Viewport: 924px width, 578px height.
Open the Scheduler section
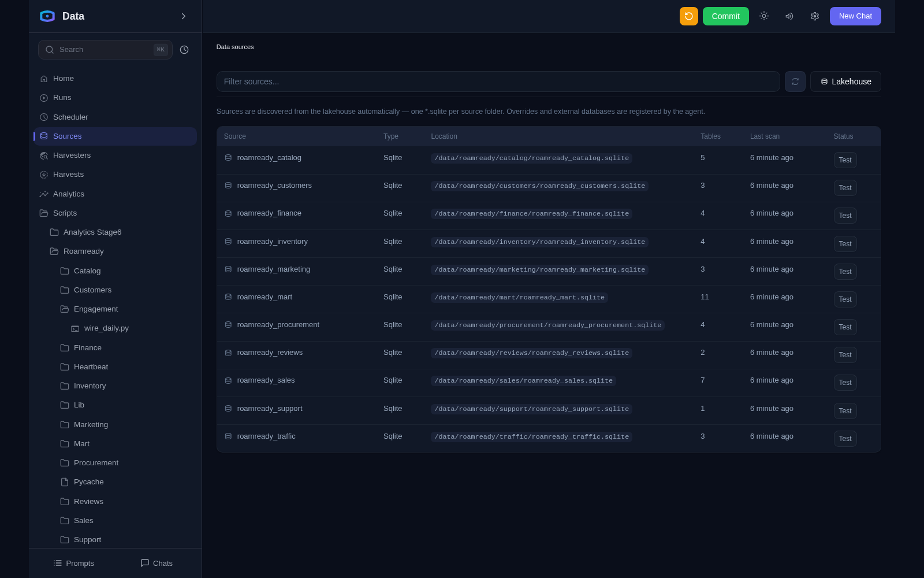pyautogui.click(x=115, y=117)
